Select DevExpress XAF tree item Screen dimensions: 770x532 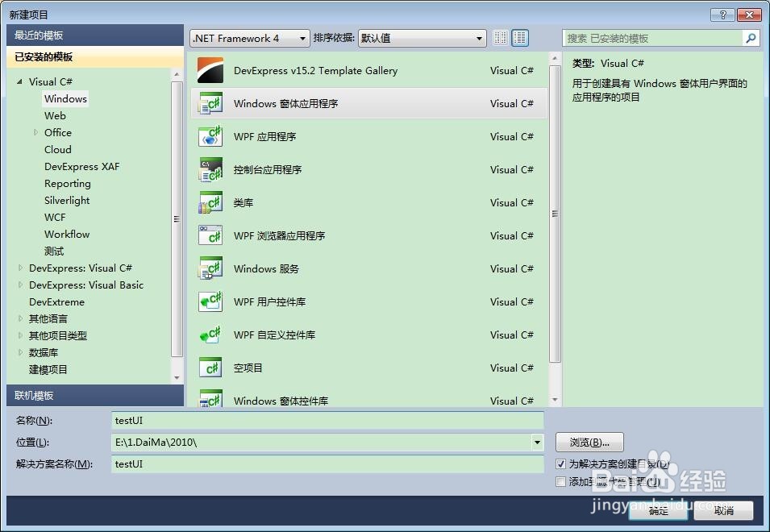click(82, 166)
